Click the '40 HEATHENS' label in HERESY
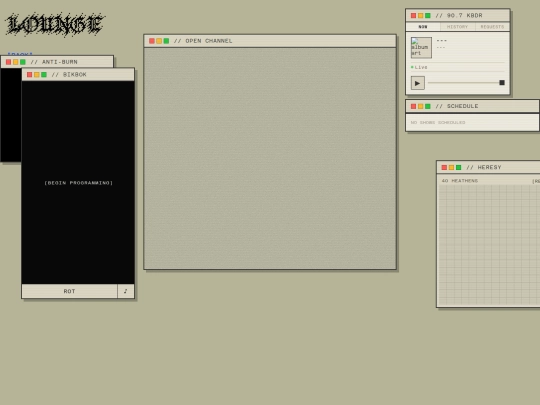Image resolution: width=540 pixels, height=405 pixels. [x=460, y=181]
